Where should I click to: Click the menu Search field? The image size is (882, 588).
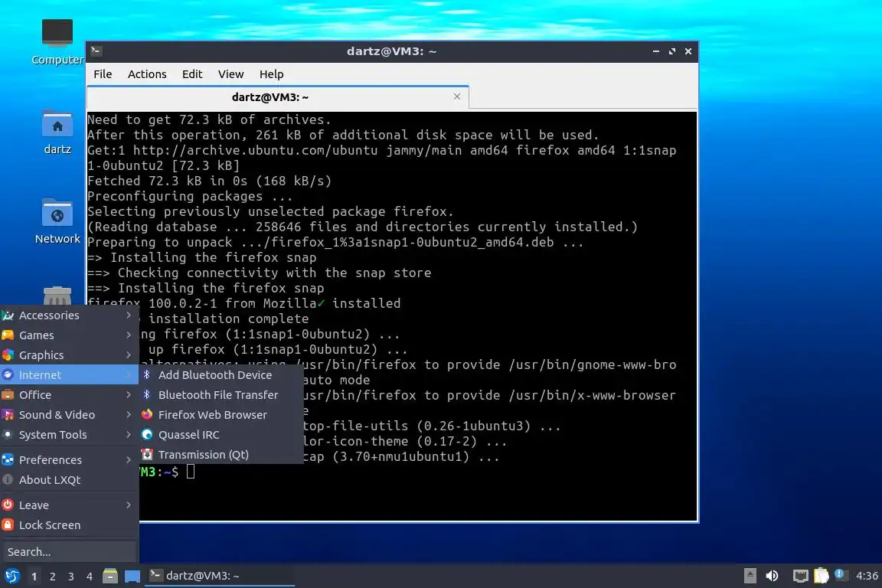[69, 551]
